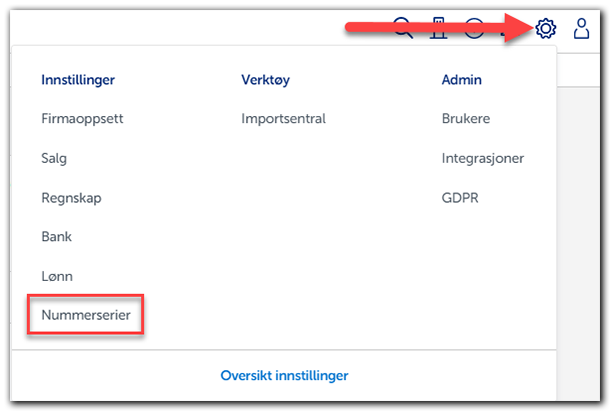The image size is (610, 411).
Task: Open Lønn settings
Action: (57, 276)
